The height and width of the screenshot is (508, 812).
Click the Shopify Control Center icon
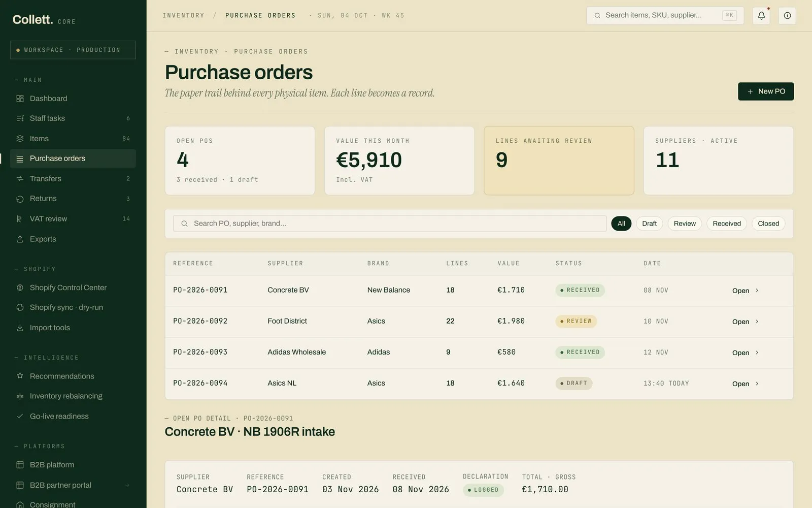click(20, 288)
